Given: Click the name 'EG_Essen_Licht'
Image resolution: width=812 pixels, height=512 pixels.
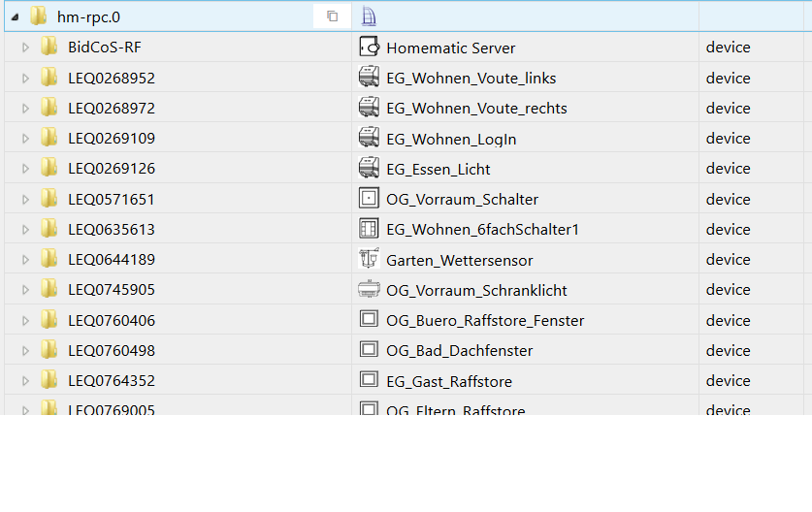Looking at the screenshot, I should tap(438, 170).
